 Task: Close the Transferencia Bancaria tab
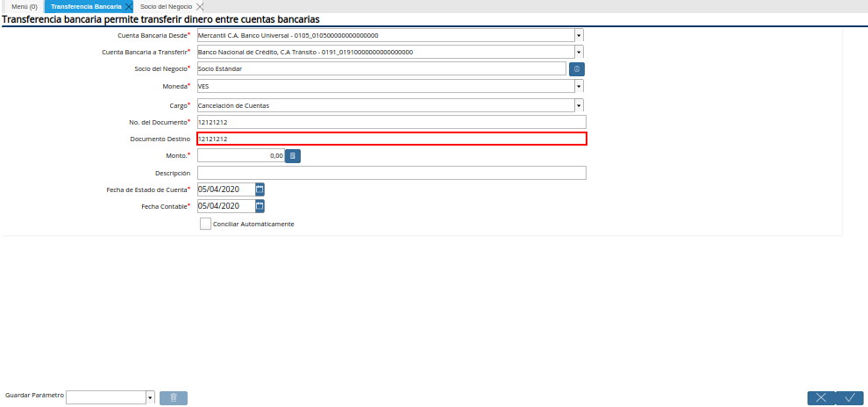(x=128, y=7)
